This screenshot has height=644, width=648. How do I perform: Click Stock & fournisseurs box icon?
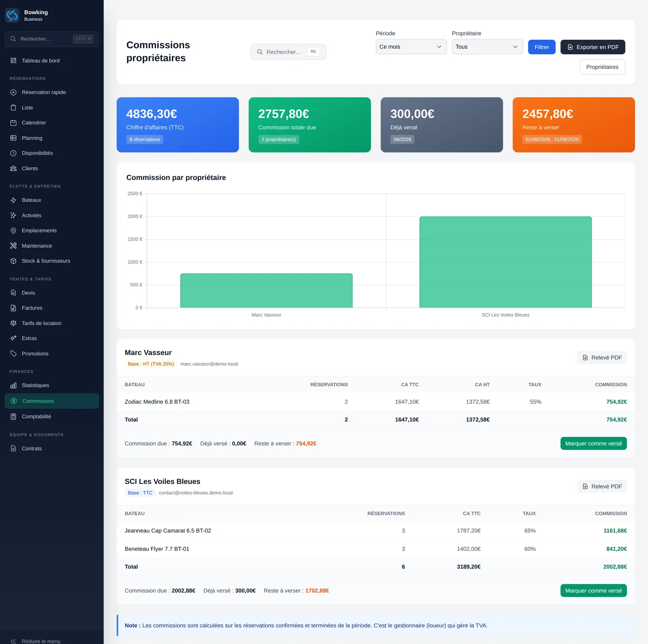pos(13,261)
